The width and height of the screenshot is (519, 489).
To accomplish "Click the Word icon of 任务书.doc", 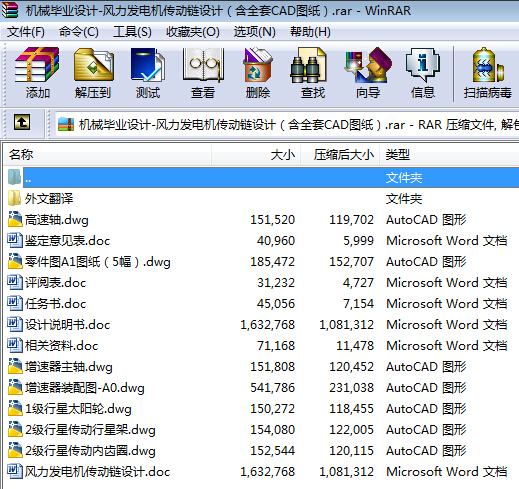I will [x=15, y=303].
